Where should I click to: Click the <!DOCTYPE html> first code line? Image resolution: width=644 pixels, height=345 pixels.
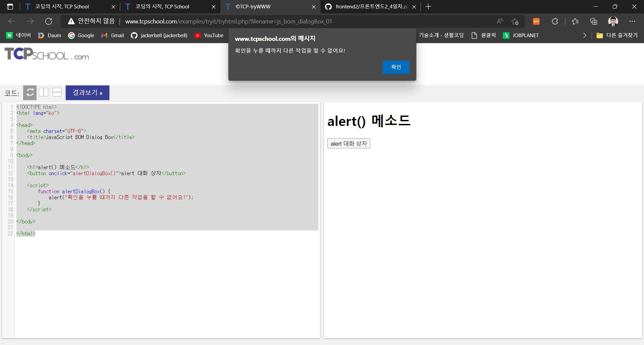point(37,107)
